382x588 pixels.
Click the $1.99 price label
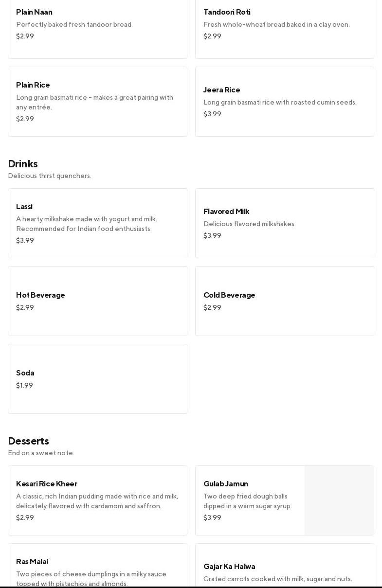25,386
